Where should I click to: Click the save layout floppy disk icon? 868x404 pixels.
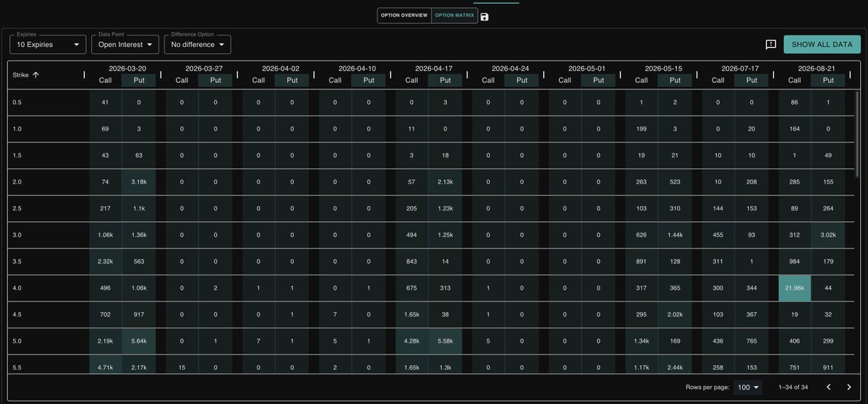(x=485, y=17)
